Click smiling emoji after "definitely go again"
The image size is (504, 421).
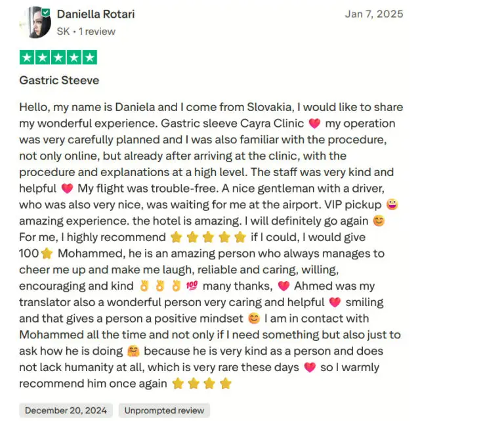[379, 221]
